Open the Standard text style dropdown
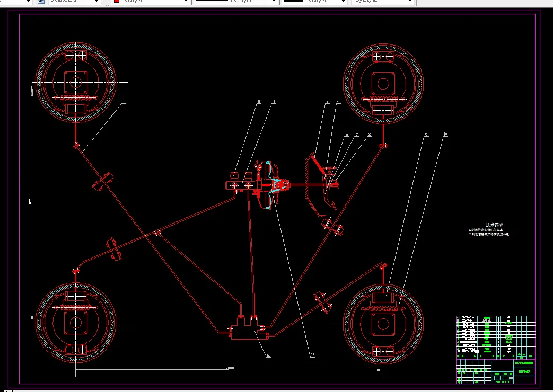This screenshot has height=392, width=553. point(74,2)
